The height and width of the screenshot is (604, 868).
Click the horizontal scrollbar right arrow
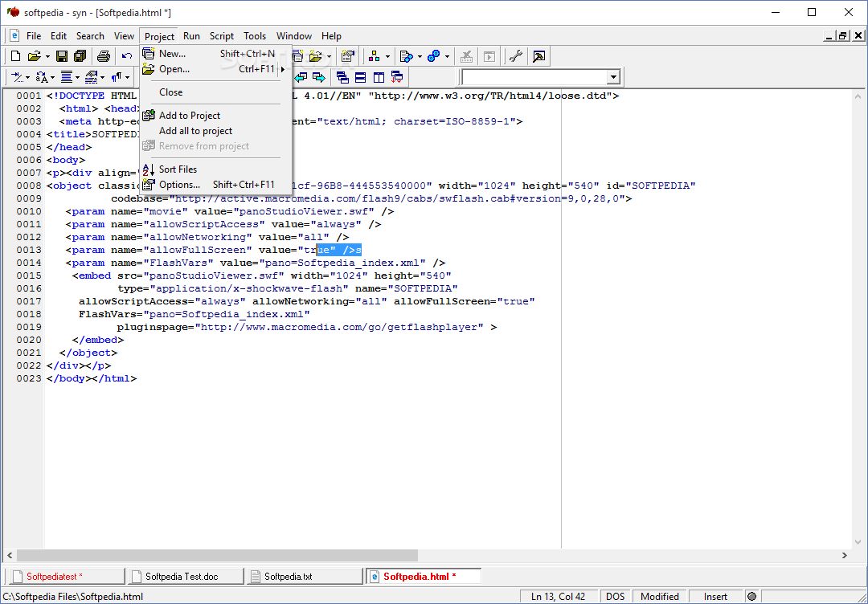844,555
